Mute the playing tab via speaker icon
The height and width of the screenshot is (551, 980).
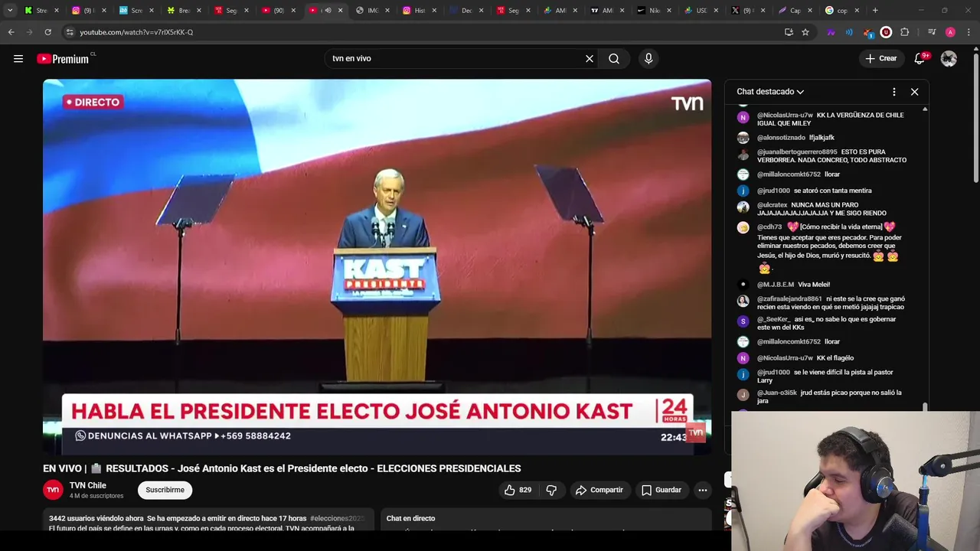point(328,11)
